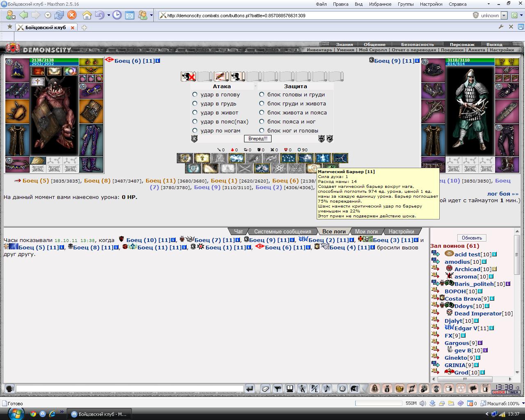Open Боец (9) profile link at top right
This screenshot has height=420, width=525.
pyautogui.click(x=394, y=61)
